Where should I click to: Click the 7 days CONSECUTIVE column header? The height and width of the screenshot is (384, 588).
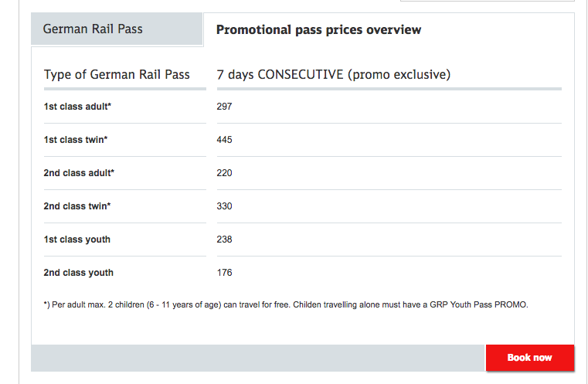point(333,74)
